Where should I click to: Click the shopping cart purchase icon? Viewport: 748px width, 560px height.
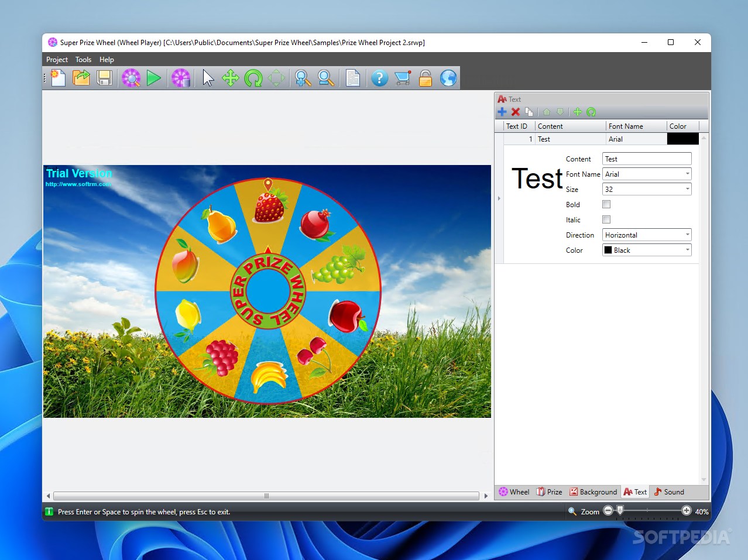point(403,78)
